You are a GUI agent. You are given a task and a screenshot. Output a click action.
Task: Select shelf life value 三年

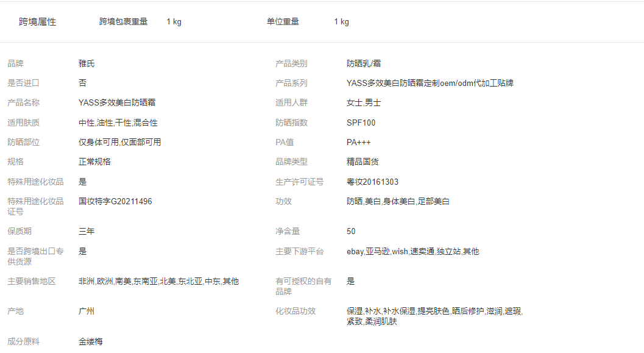87,231
